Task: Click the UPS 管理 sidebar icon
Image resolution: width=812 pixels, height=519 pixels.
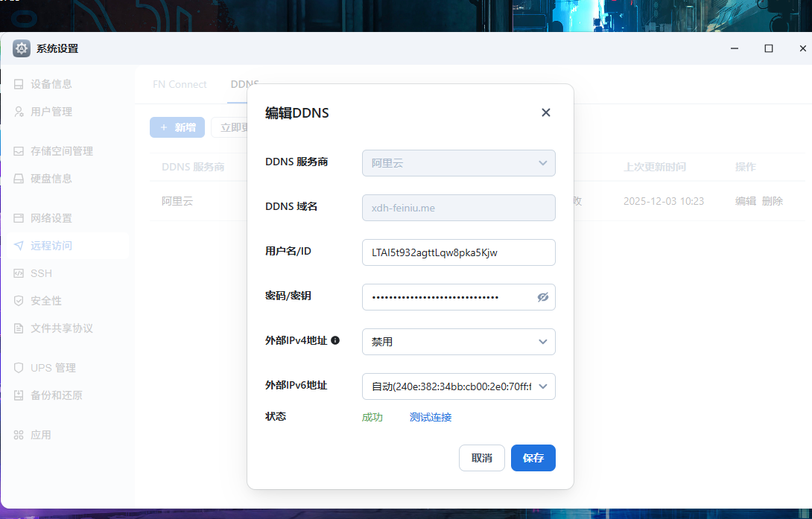Action: pos(49,367)
